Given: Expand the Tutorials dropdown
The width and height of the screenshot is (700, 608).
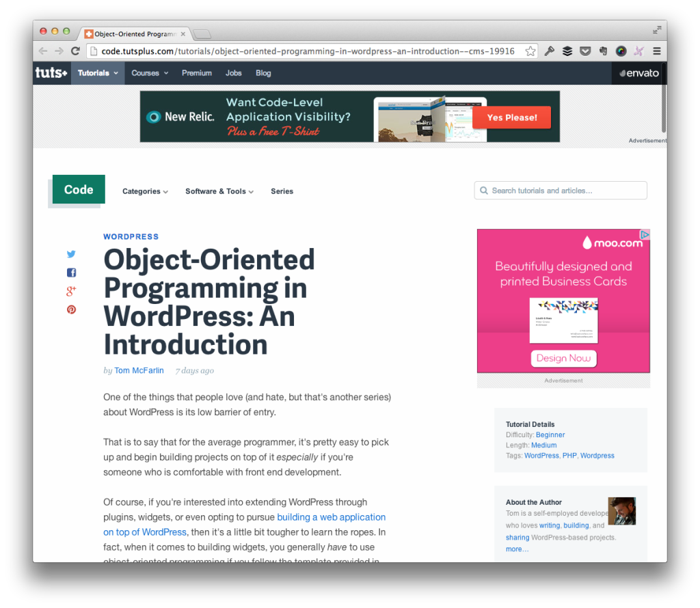Looking at the screenshot, I should pos(98,73).
